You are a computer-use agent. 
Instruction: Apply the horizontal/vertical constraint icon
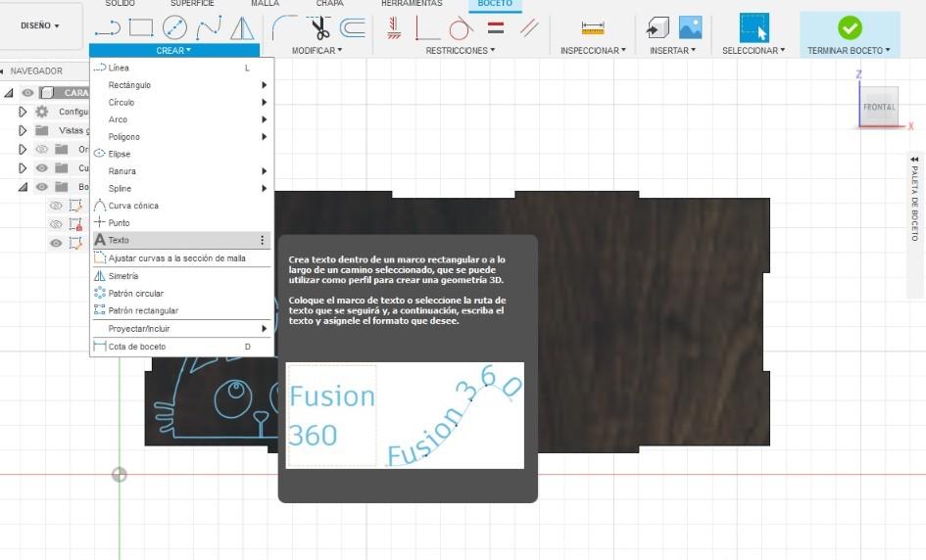point(394,27)
